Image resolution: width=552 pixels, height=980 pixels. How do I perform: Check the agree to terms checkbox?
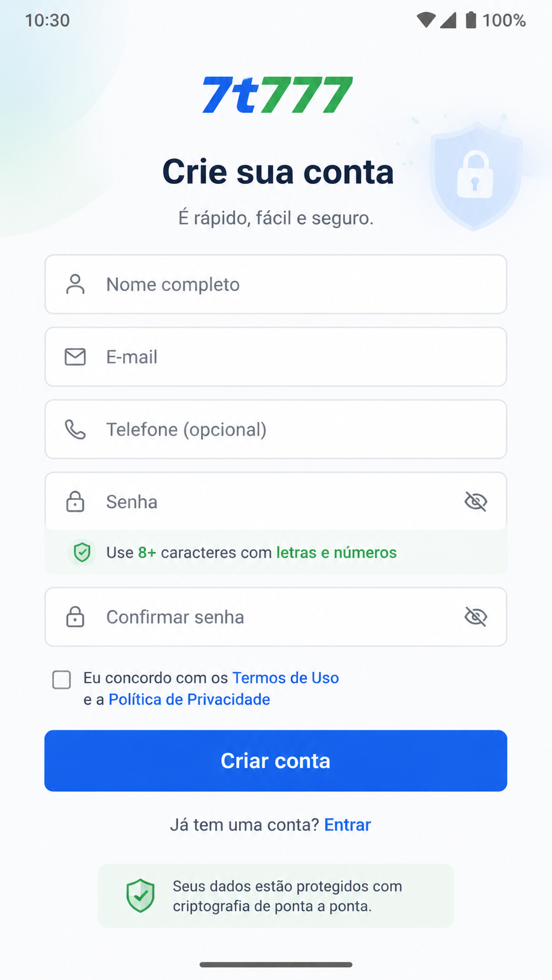coord(62,680)
